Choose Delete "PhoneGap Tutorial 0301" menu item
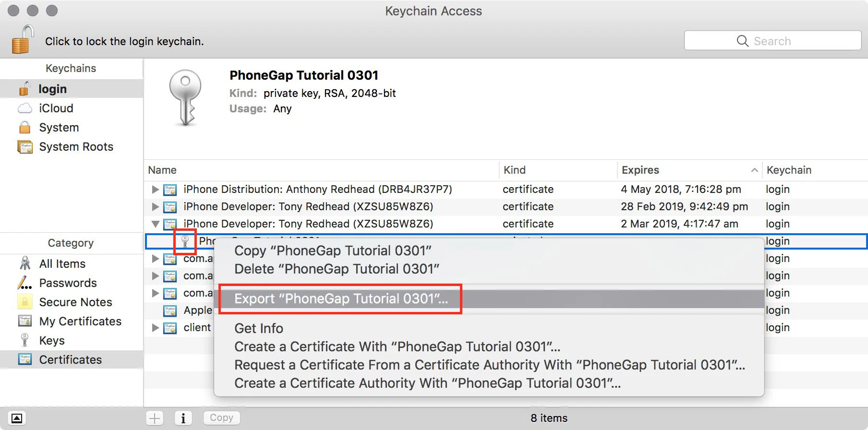868x430 pixels. [x=489, y=269]
